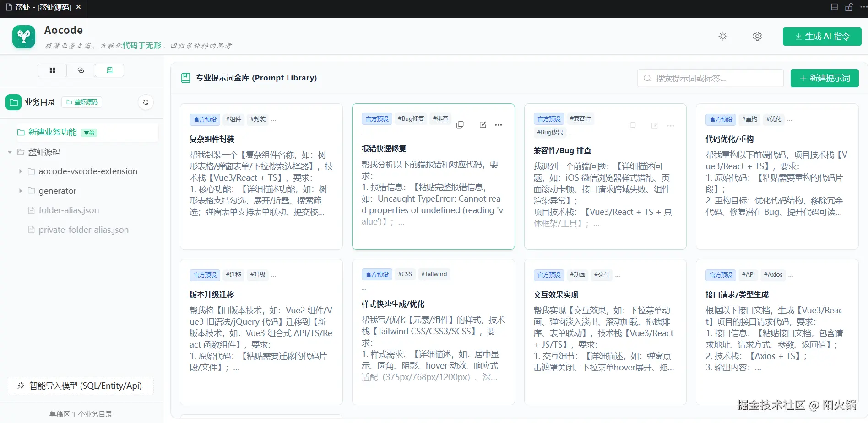868x423 pixels.
Task: Click the 草稿 badge beside 新建业务功能
Action: point(89,133)
